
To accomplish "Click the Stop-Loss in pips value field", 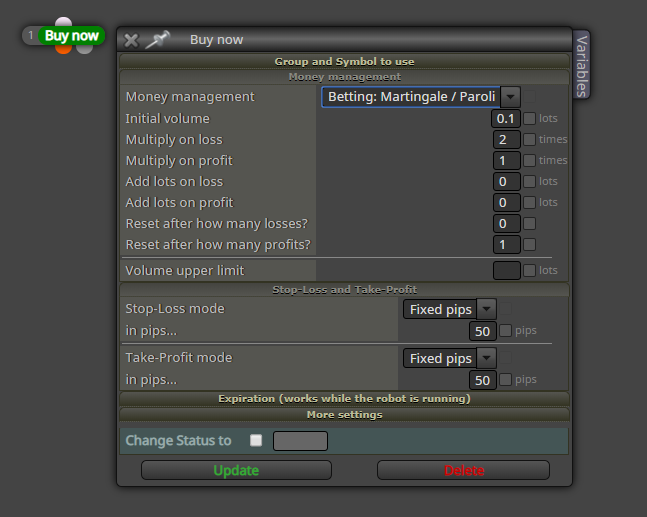I will pos(483,331).
